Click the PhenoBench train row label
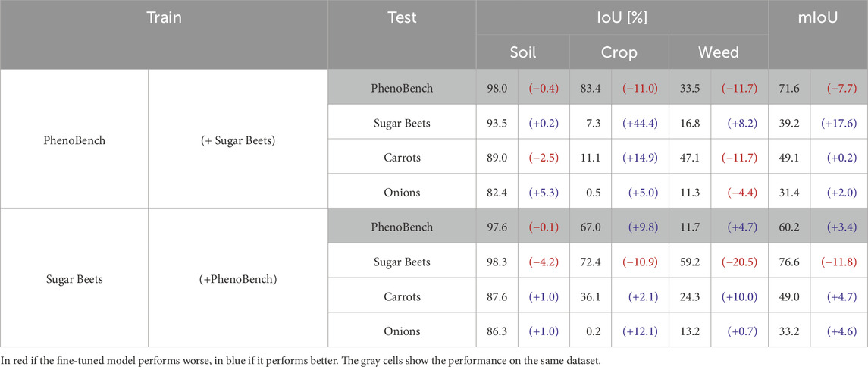This screenshot has width=868, height=367. coord(74,140)
